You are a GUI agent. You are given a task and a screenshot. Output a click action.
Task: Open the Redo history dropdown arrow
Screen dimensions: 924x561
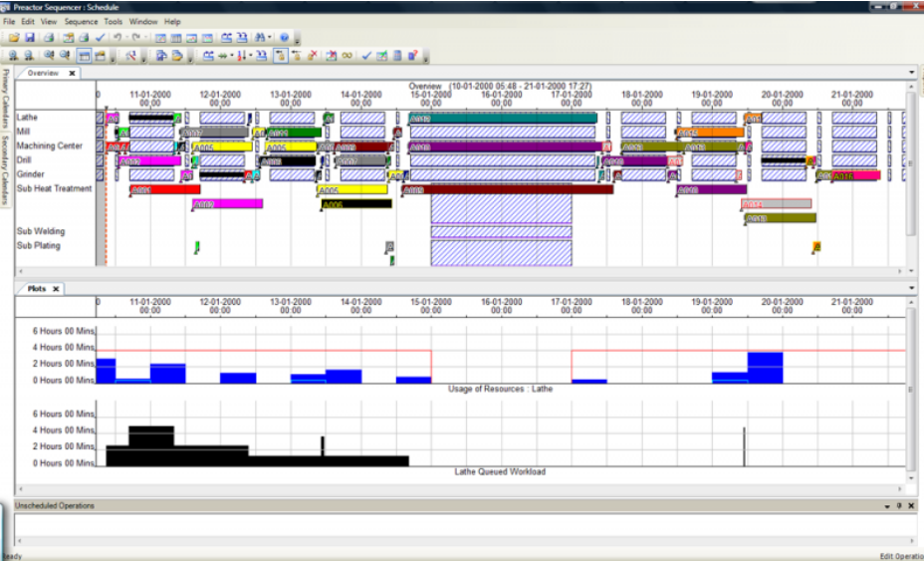tap(145, 37)
